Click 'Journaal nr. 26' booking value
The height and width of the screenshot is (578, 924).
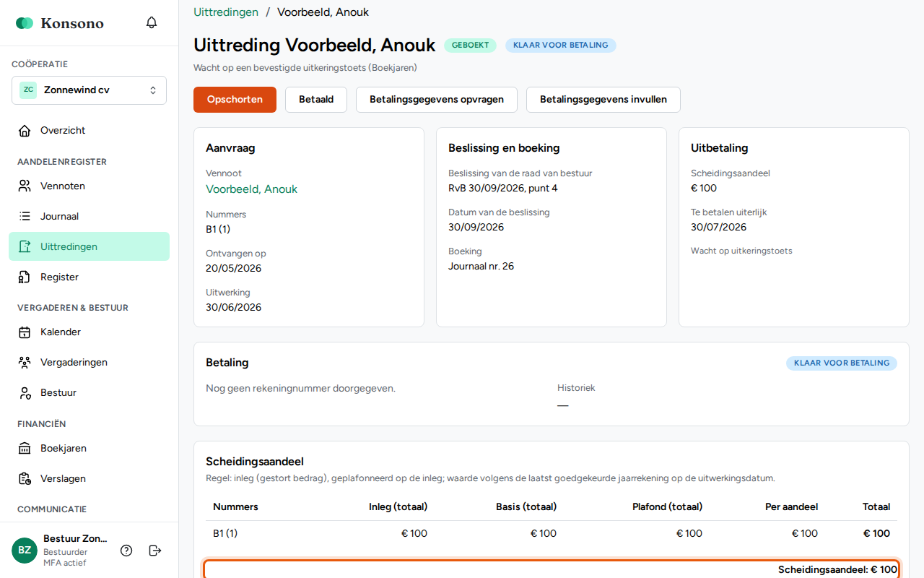(x=481, y=267)
